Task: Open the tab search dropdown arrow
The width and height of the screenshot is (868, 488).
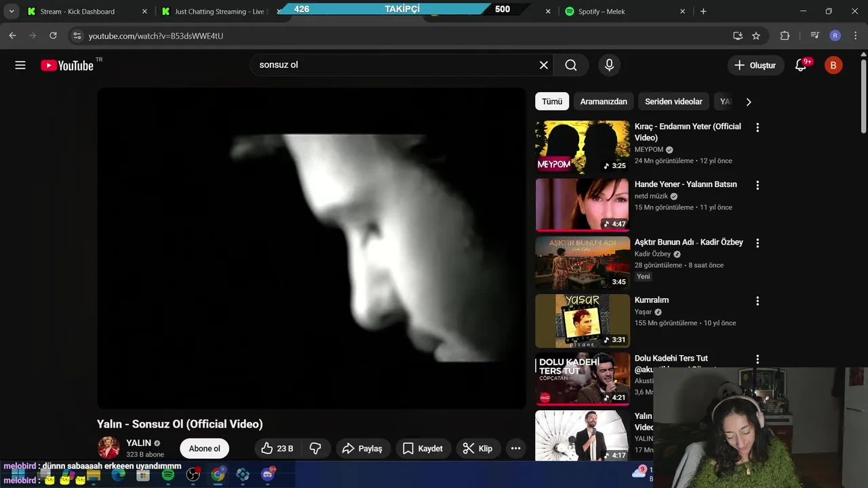Action: pos(12,12)
